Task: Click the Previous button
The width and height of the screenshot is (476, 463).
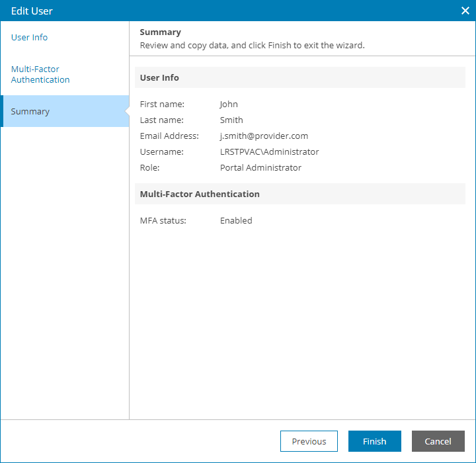Action: click(309, 441)
